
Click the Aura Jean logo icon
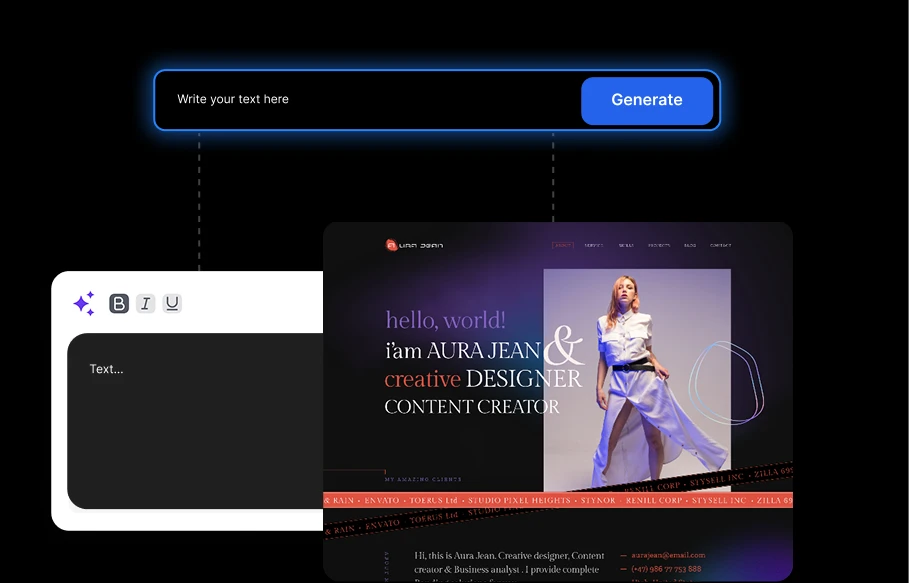pos(390,243)
